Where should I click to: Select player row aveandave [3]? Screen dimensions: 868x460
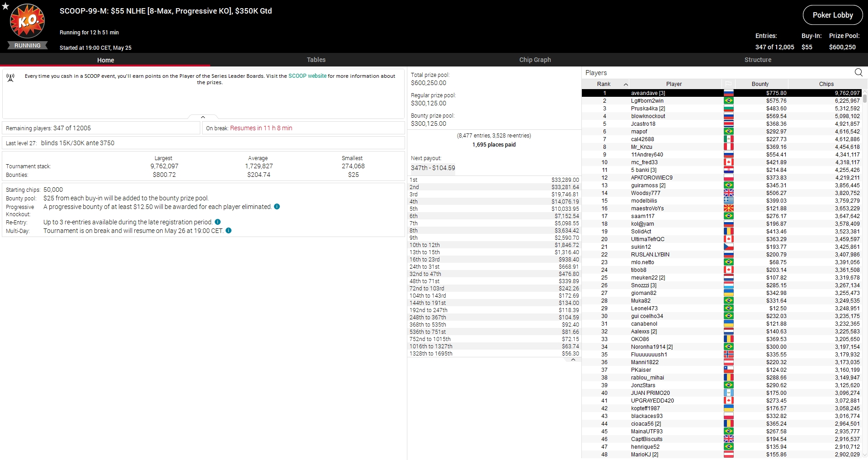click(x=722, y=93)
